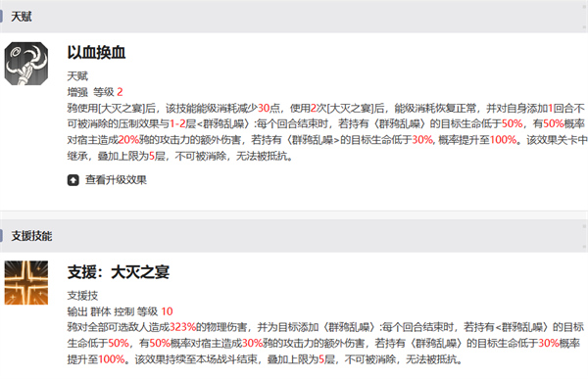Click the 天赋 type label under 以血换血
Image resolution: width=588 pixels, height=379 pixels.
point(77,76)
